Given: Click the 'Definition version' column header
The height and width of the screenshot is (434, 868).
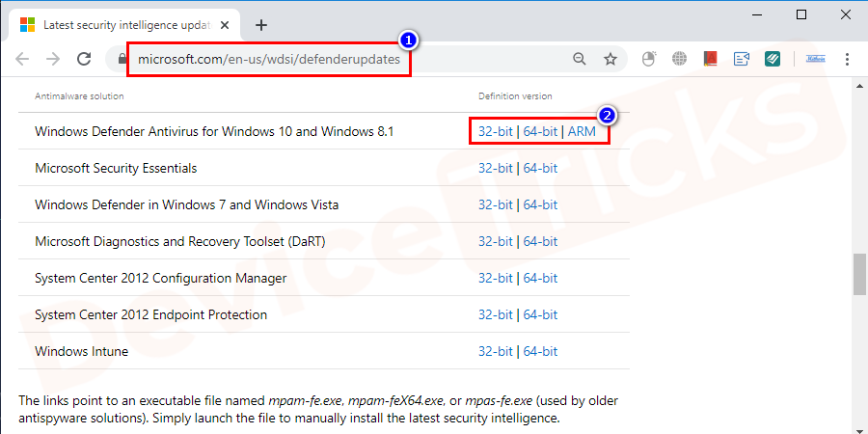Looking at the screenshot, I should pos(515,96).
